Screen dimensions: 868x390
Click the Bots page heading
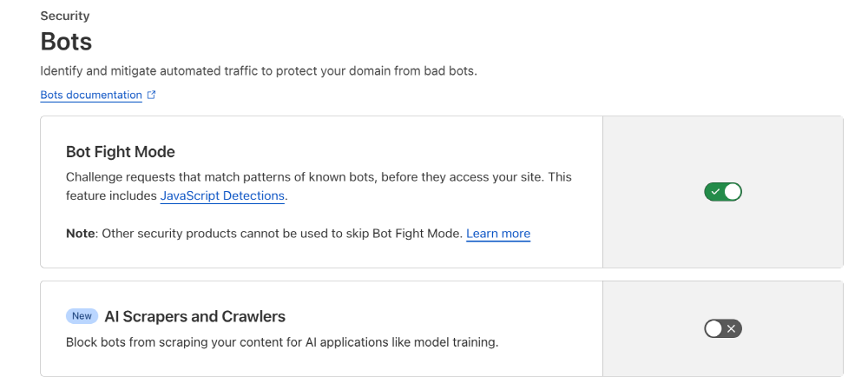[66, 42]
